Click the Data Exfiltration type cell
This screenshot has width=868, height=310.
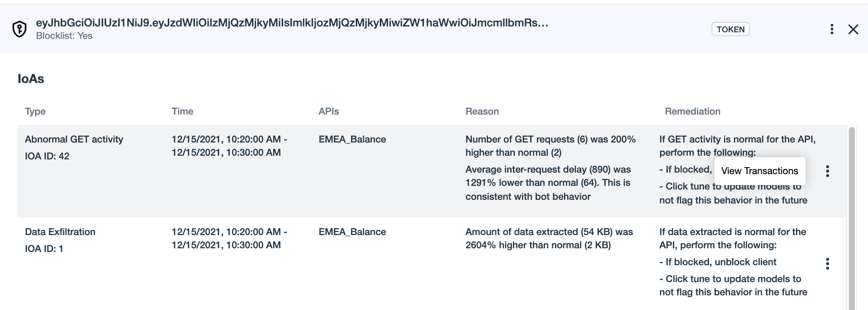[60, 232]
